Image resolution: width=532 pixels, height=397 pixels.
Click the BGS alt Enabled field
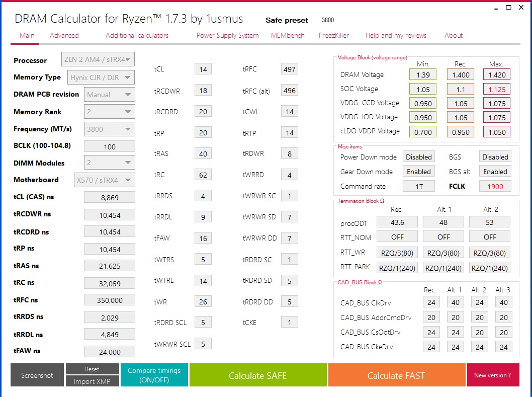pyautogui.click(x=495, y=172)
